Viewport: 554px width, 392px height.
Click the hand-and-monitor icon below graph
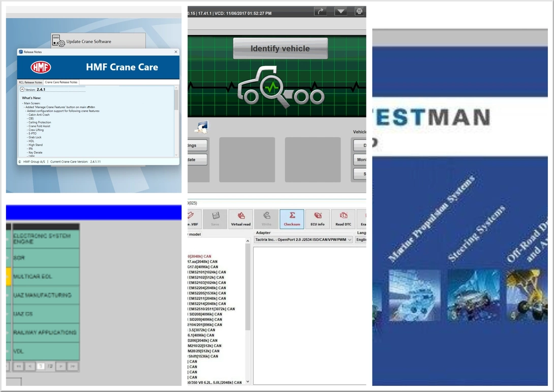tap(202, 127)
